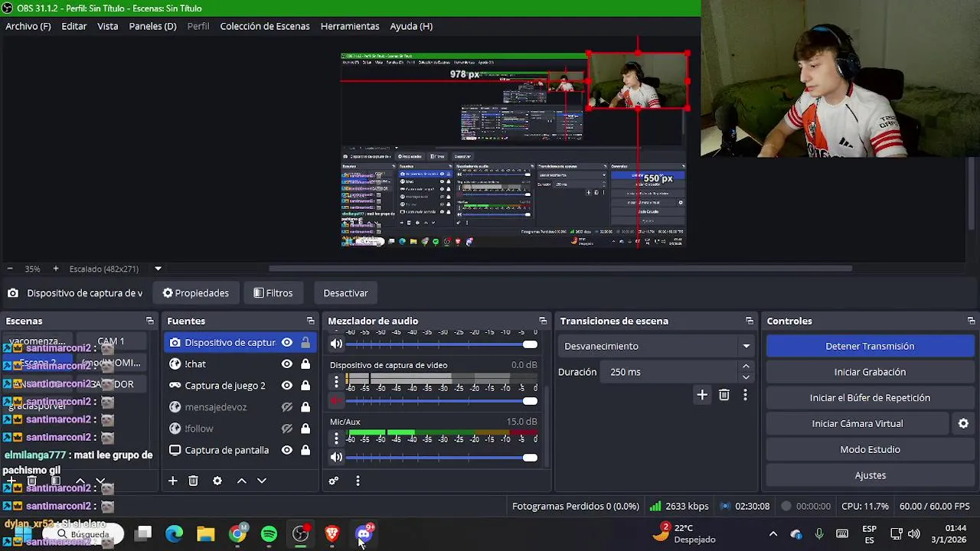Zoom in the preview with plus icon
Screen dimensions: 980x551
pyautogui.click(x=55, y=269)
